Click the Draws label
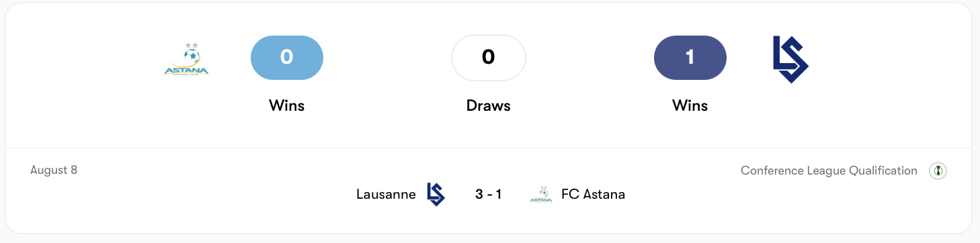This screenshot has width=980, height=243. (x=489, y=105)
